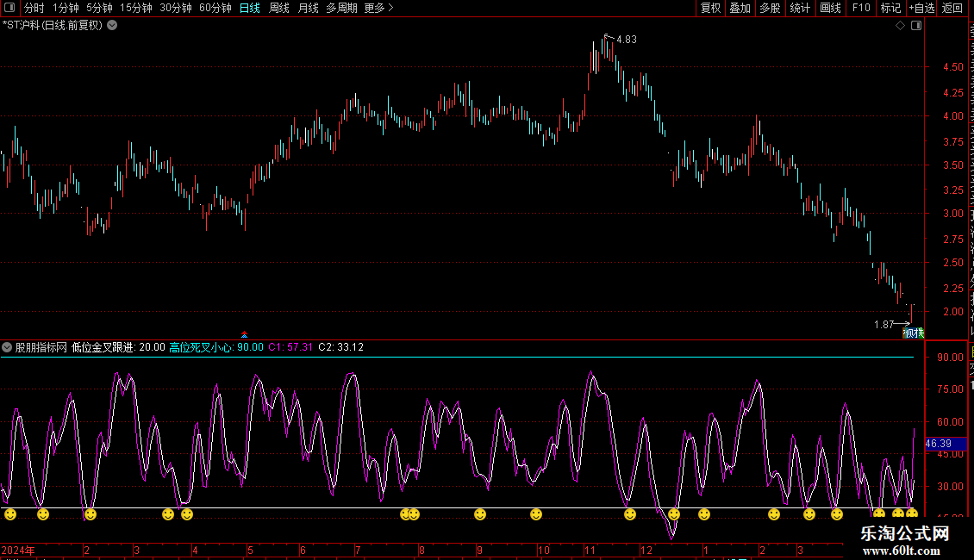The image size is (974, 560).
Task: Click the 46.39 current value tag on indicator axis
Action: 946,444
